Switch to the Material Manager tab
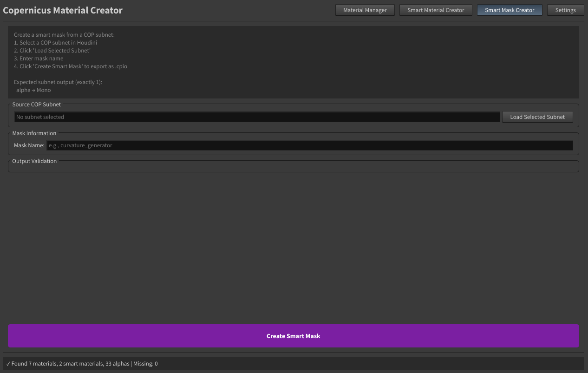The width and height of the screenshot is (588, 373). [x=365, y=10]
